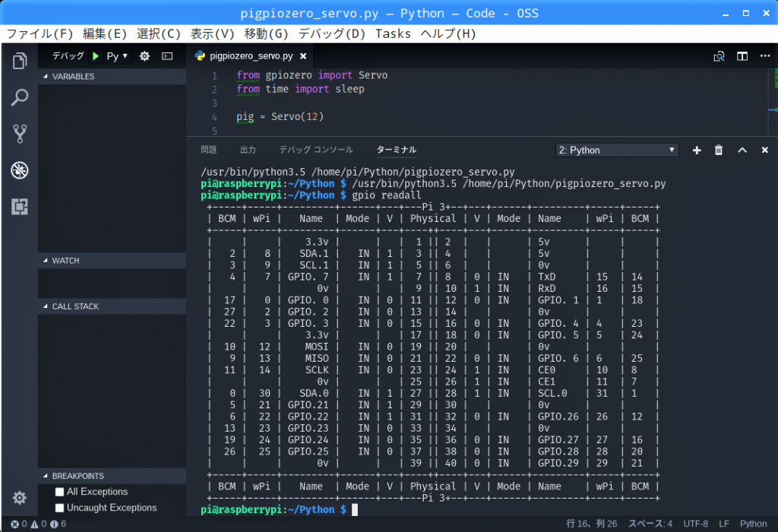This screenshot has height=532, width=778.
Task: Kill the terminal with trash icon
Action: tap(719, 150)
